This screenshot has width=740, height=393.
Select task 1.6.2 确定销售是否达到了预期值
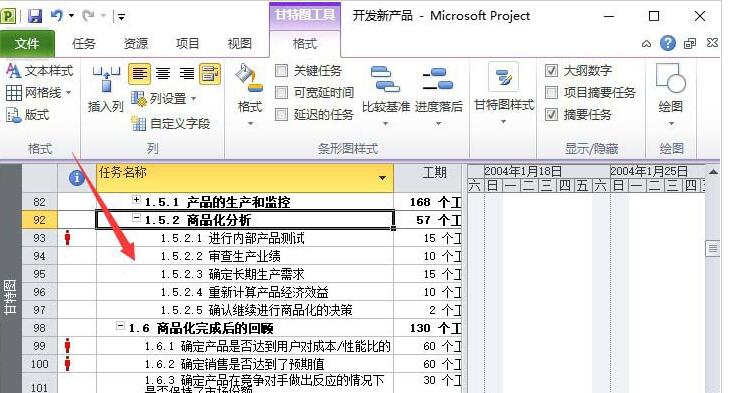click(235, 364)
